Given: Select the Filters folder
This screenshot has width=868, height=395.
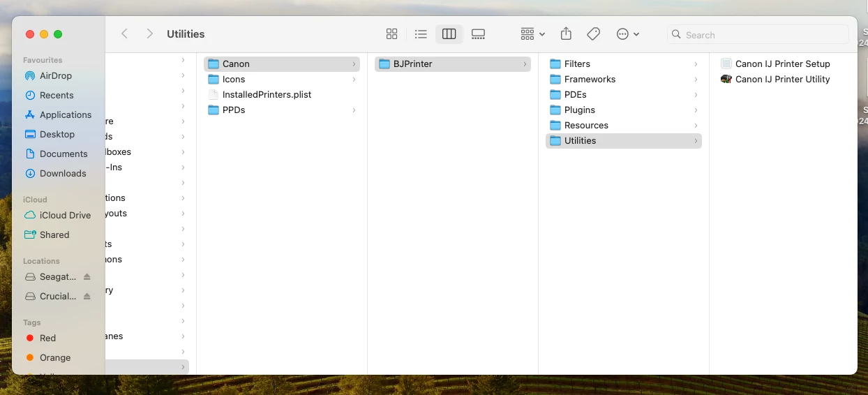Looking at the screenshot, I should [624, 64].
